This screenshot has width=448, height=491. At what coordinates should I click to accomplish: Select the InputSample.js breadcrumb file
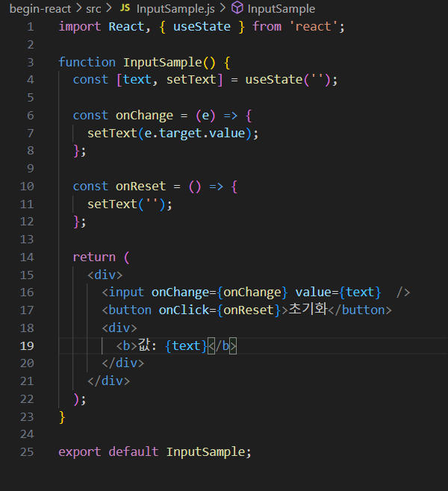[175, 9]
